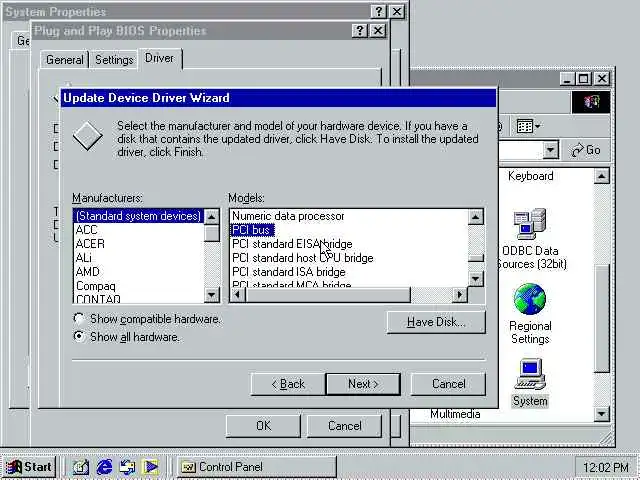Screen dimensions: 640x480
Task: Click OK in Plug and Play BIOS Properties
Action: tap(263, 426)
